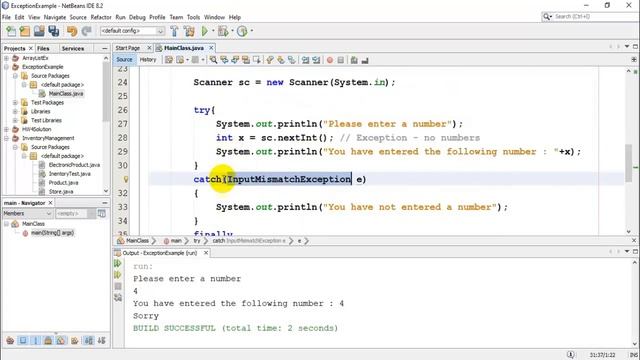Expand the Test Packages folder node
The image size is (640, 360).
click(15, 102)
